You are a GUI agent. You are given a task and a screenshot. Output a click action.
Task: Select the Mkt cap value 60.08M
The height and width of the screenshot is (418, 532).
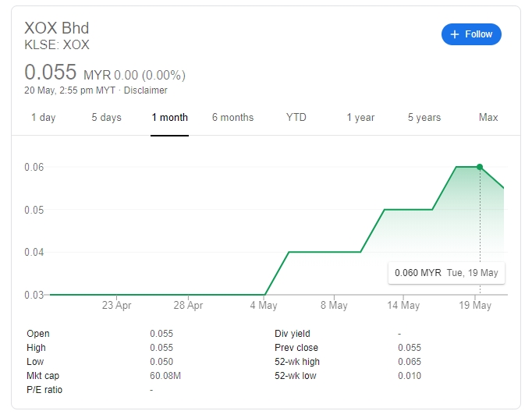tap(165, 376)
